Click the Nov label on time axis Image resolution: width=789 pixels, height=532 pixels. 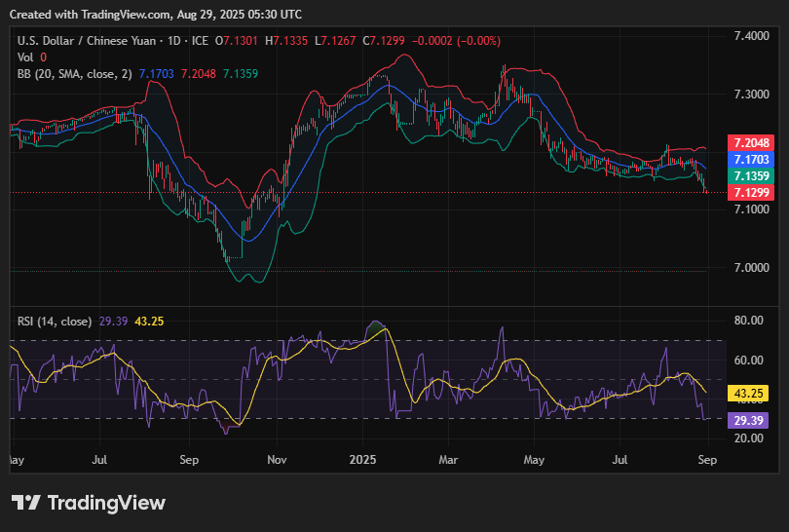(277, 460)
